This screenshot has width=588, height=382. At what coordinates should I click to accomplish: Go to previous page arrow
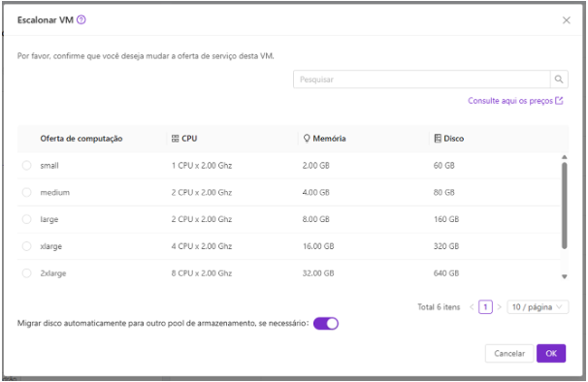(472, 307)
